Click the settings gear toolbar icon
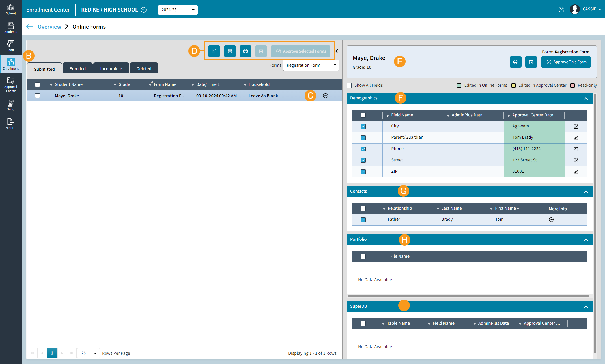The width and height of the screenshot is (605, 364). [230, 51]
